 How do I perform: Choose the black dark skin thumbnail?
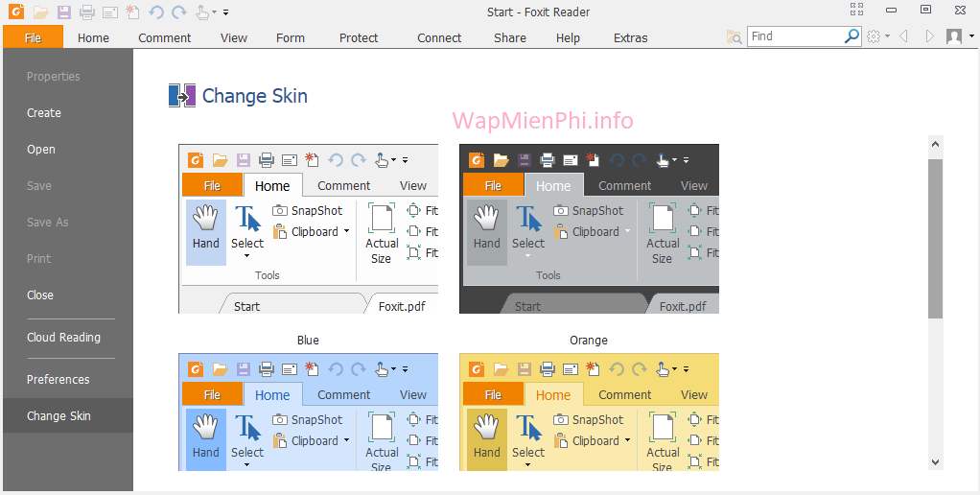click(x=589, y=228)
